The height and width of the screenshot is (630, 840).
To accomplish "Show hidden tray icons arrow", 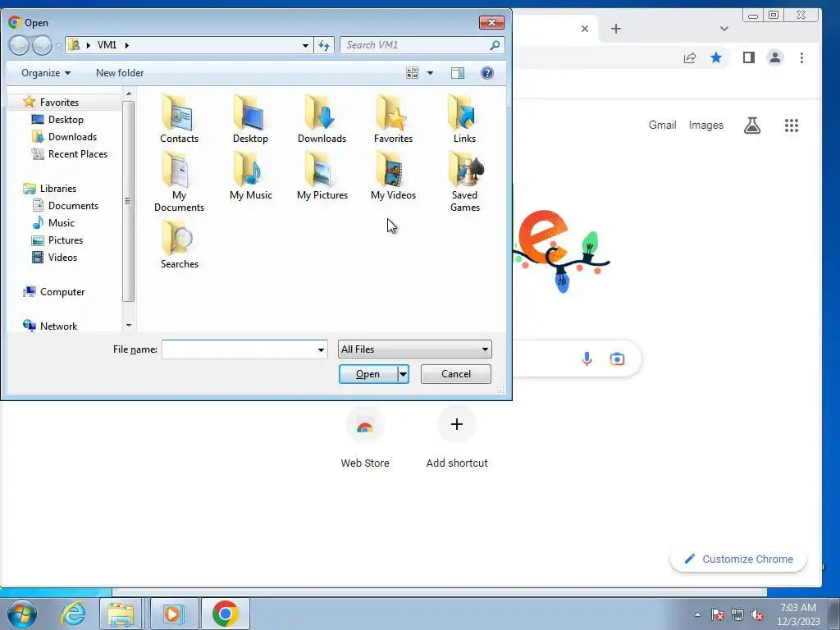I will click(697, 614).
